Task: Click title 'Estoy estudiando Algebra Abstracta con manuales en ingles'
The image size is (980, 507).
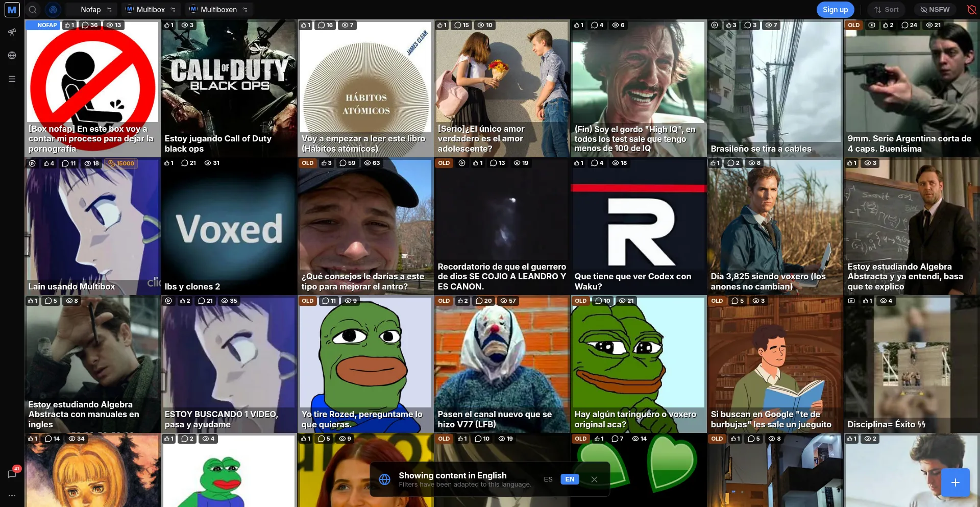Action: [84, 415]
